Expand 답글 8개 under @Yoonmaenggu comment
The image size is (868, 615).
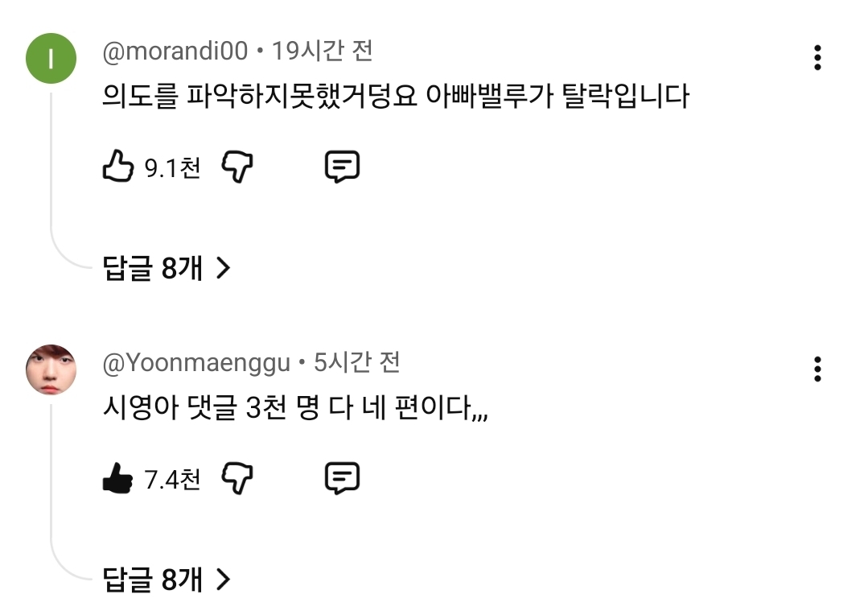tap(167, 580)
